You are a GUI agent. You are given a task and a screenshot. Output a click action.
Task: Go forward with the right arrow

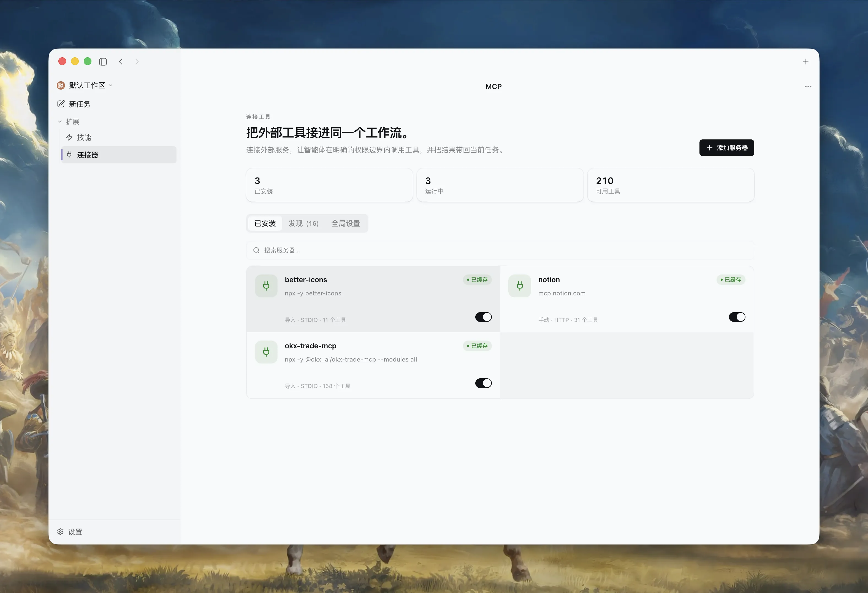pos(137,62)
